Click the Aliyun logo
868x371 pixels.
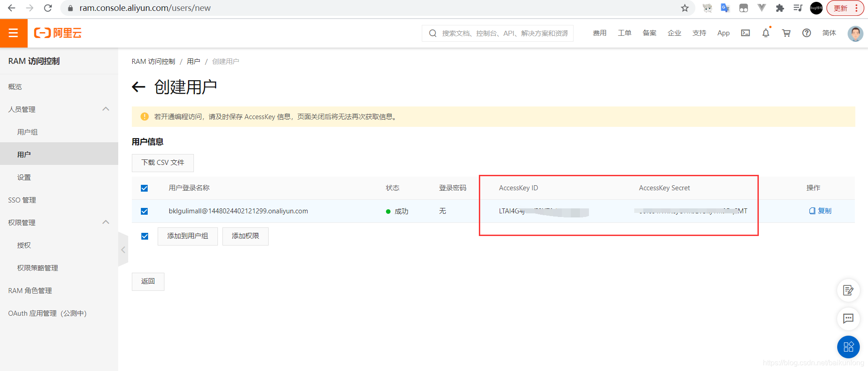tap(58, 33)
